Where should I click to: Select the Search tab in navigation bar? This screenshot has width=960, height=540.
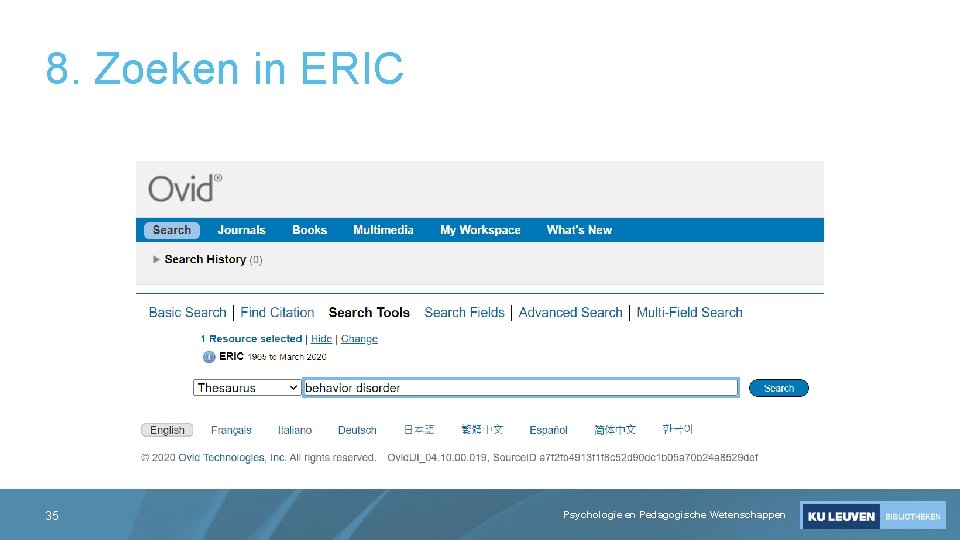click(x=171, y=230)
